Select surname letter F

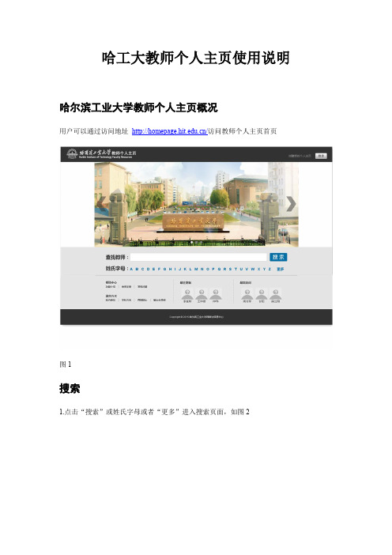point(159,269)
